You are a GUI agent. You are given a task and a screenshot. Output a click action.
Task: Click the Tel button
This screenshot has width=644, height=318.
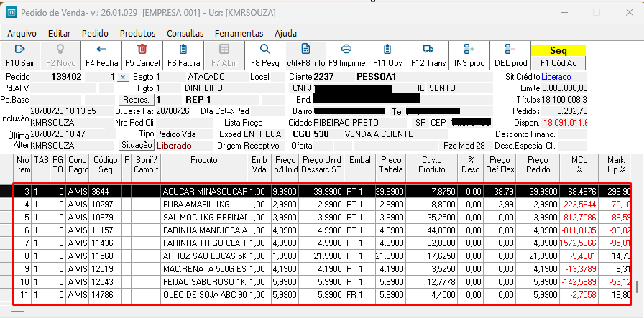coord(397,111)
